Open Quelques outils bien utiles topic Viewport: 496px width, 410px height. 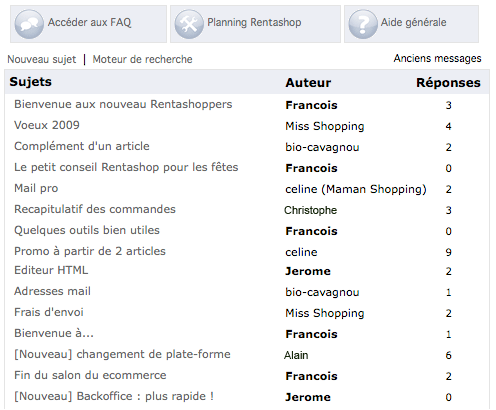coord(87,230)
